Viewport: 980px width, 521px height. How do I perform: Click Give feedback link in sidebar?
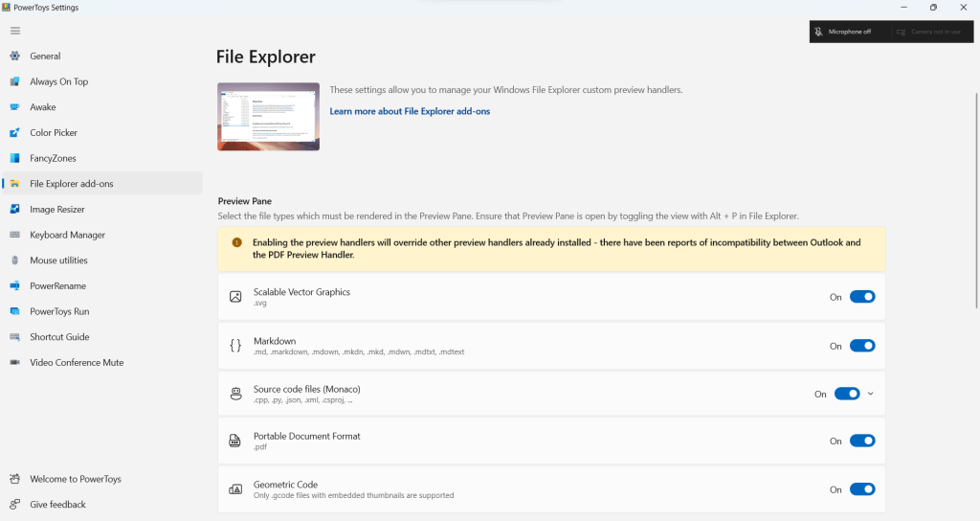point(102,504)
